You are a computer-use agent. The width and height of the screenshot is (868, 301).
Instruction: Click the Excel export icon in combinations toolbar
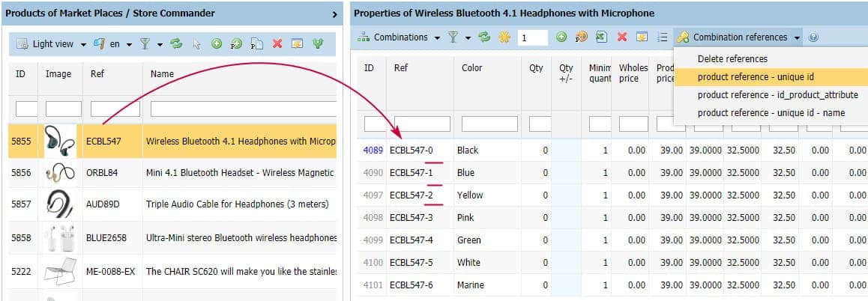pos(601,37)
